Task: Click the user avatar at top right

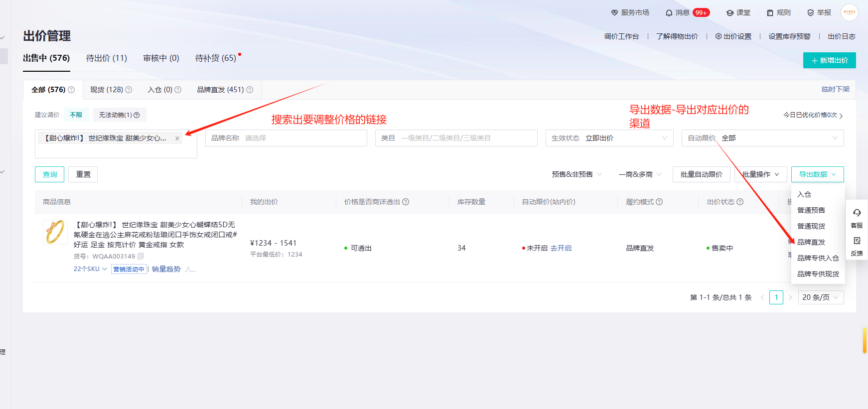Action: point(849,12)
